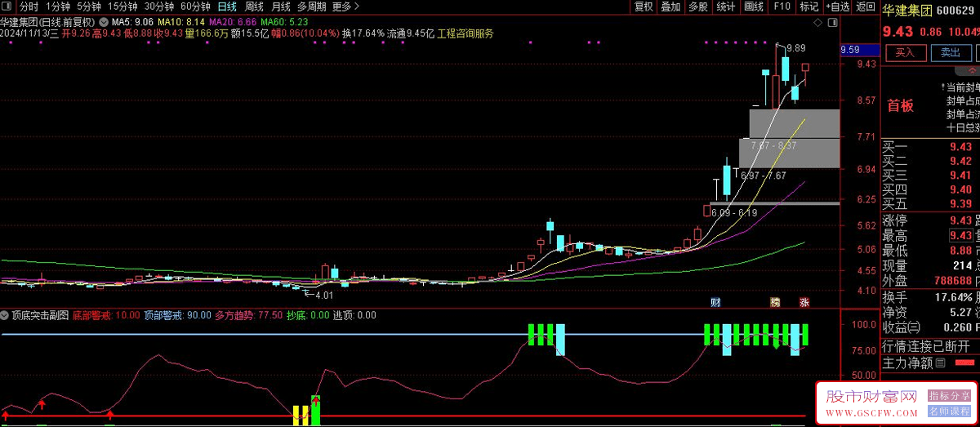980x427 pixels.
Task: Open 多股 multi-stock view
Action: pos(698,7)
